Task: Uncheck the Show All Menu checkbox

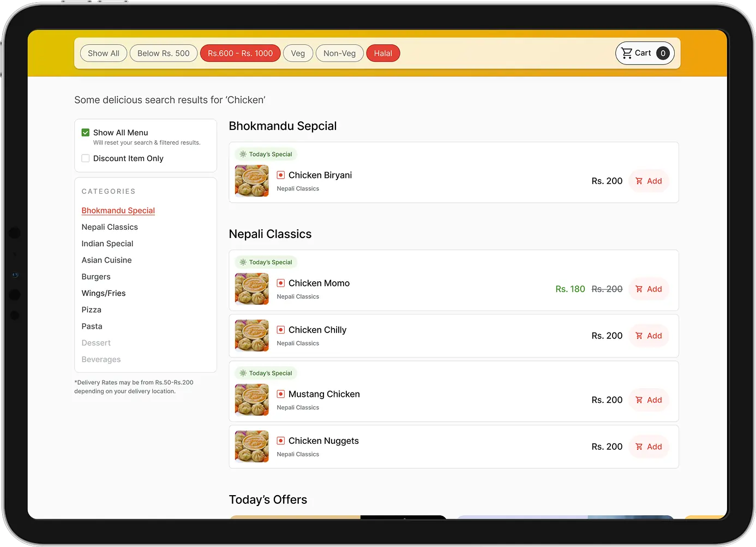Action: (x=86, y=133)
